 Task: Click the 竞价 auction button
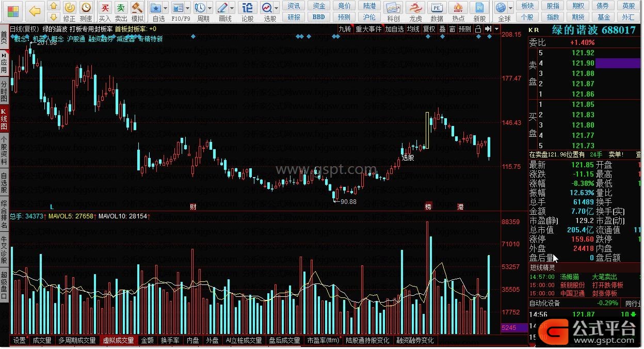pos(344,6)
